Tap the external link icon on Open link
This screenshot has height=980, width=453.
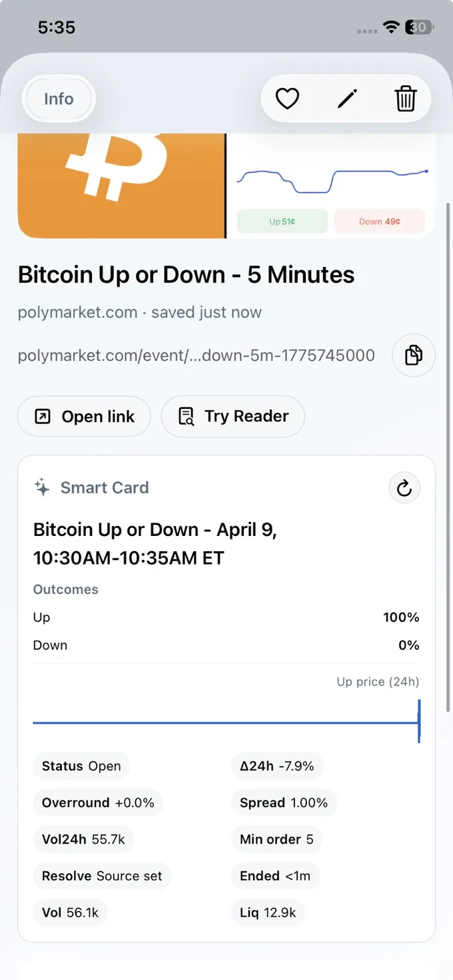[42, 416]
